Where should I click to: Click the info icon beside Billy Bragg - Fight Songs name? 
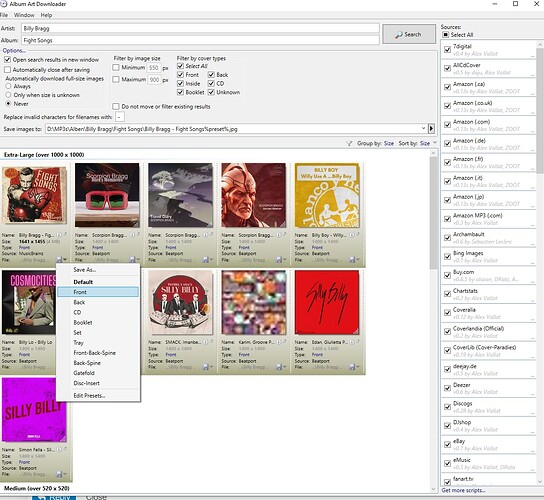click(x=59, y=235)
